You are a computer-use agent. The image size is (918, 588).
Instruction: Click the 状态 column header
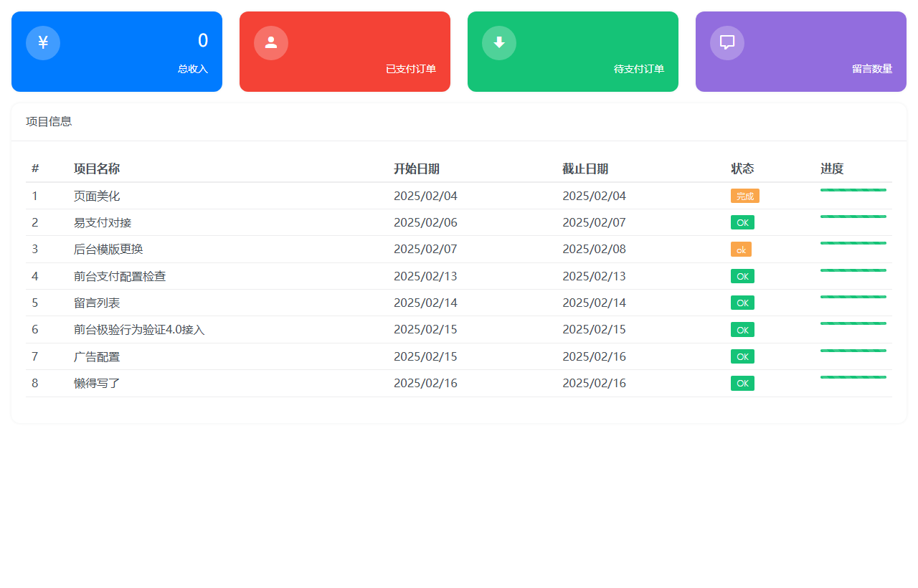coord(742,169)
